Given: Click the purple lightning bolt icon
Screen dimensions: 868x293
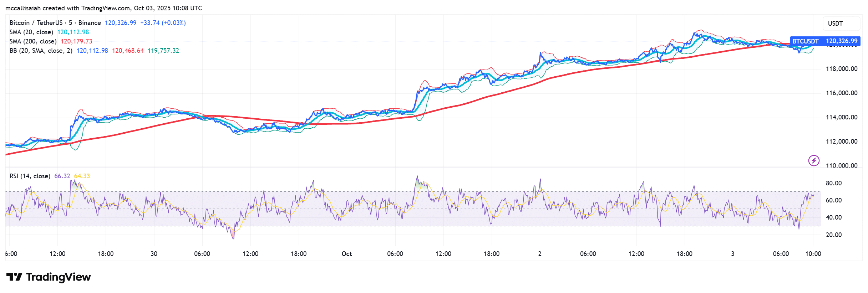Looking at the screenshot, I should point(813,160).
